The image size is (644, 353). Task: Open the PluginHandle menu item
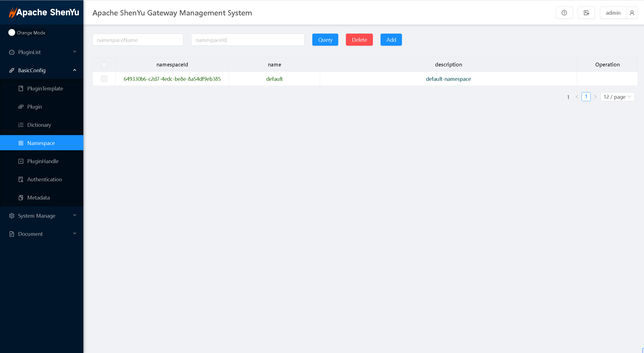click(x=43, y=161)
